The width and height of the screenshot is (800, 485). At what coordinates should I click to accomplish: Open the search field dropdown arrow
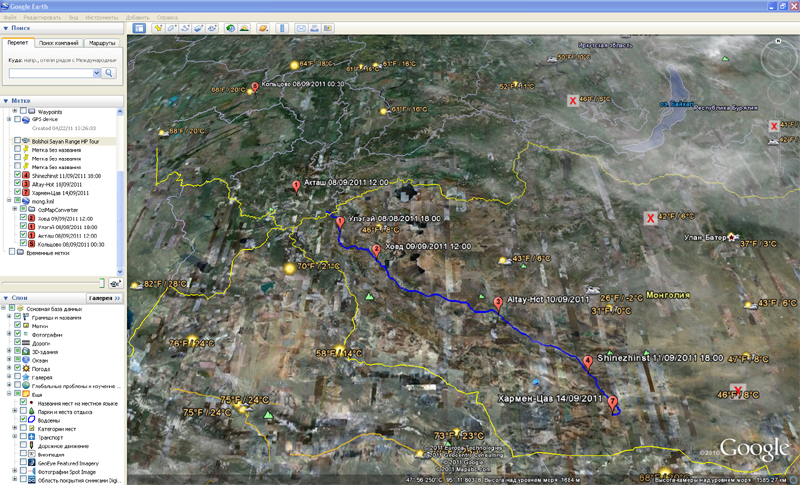[x=96, y=73]
